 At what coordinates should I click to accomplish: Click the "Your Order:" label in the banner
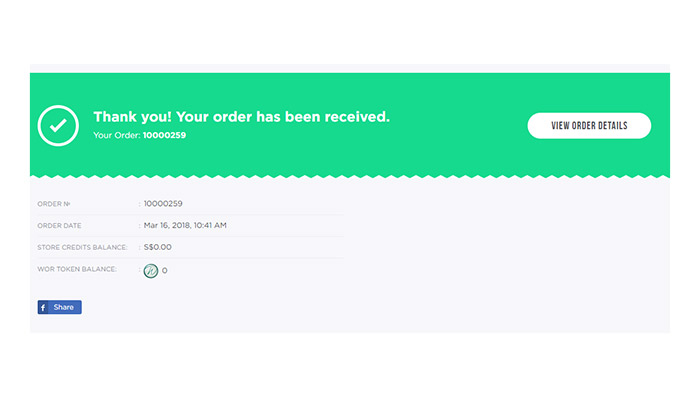[117, 135]
